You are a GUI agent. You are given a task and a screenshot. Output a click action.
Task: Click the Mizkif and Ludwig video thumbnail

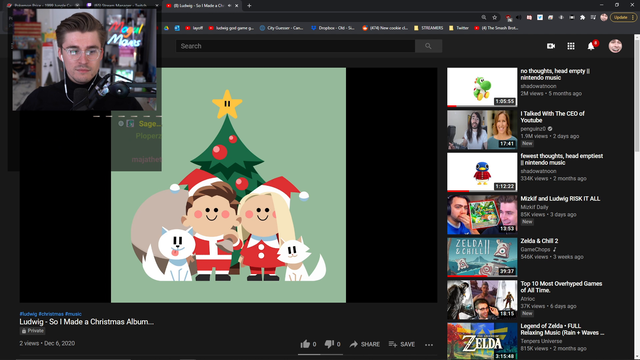pos(482,215)
